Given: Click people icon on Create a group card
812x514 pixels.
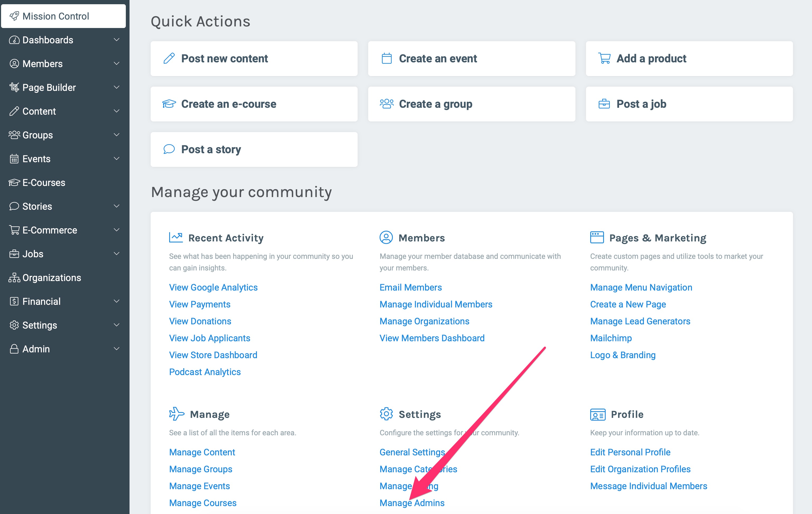Looking at the screenshot, I should (x=386, y=104).
